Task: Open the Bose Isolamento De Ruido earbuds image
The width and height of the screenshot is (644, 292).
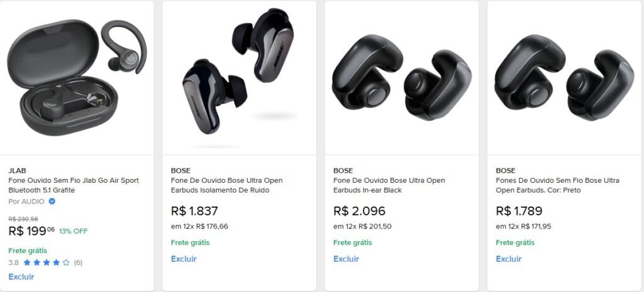Action: (x=239, y=77)
